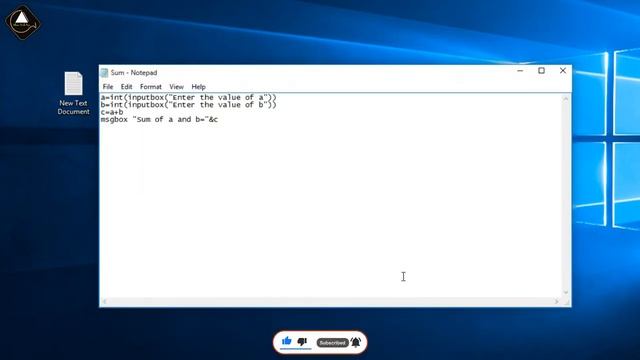640x360 pixels.
Task: Open the Edit menu in Notepad
Action: point(127,87)
